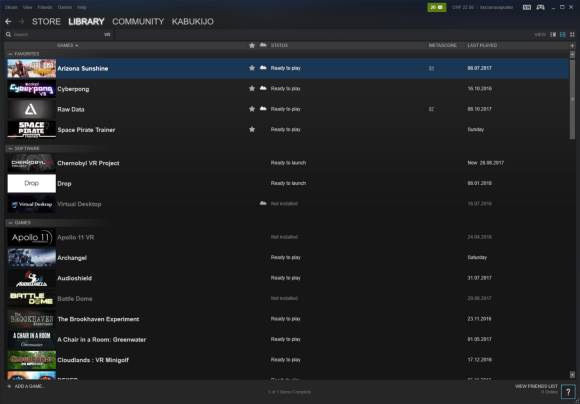This screenshot has width=580, height=404.
Task: Switch to grid view icon
Action: (572, 34)
